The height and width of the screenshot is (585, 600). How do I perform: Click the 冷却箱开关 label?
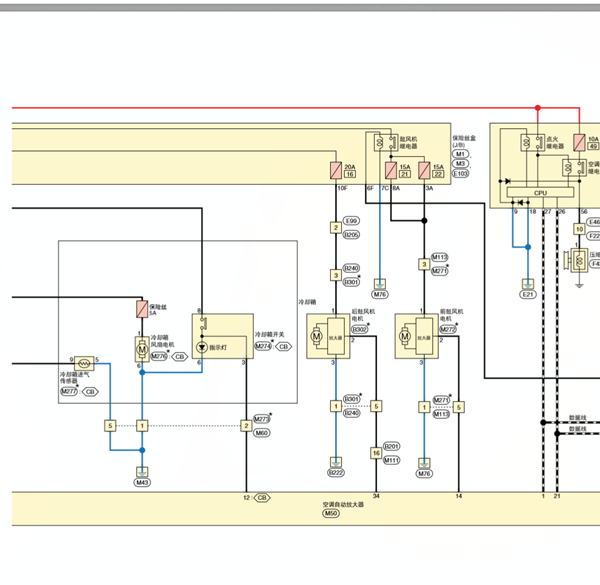pyautogui.click(x=269, y=334)
